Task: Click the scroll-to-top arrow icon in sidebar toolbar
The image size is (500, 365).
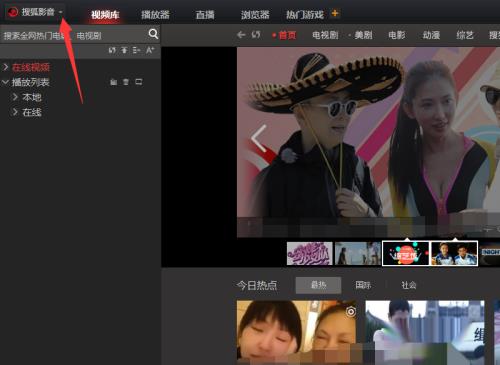Action: [x=124, y=50]
